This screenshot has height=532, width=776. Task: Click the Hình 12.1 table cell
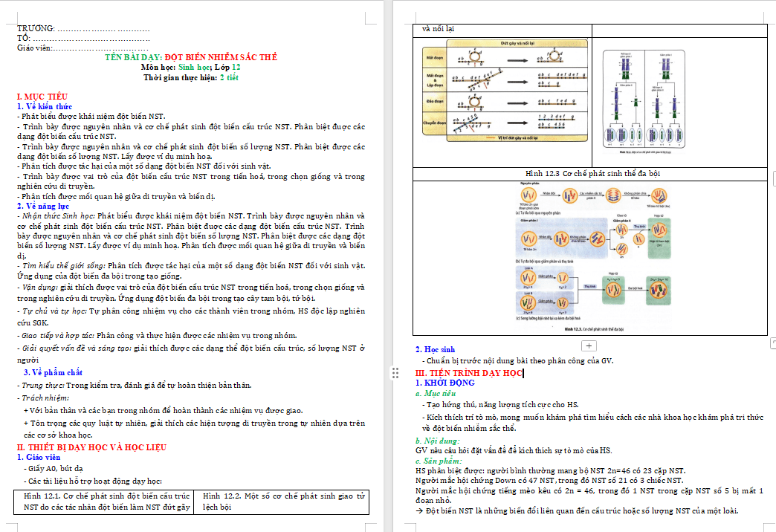106,501
